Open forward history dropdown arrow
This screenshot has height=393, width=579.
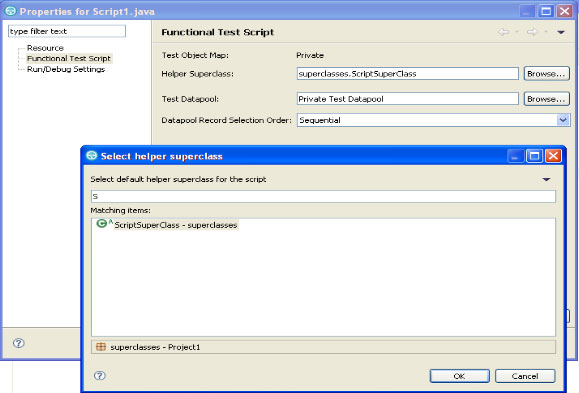pos(546,32)
